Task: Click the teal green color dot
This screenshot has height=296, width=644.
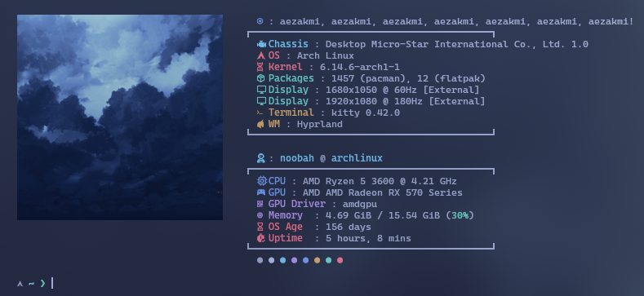Action: 329,260
